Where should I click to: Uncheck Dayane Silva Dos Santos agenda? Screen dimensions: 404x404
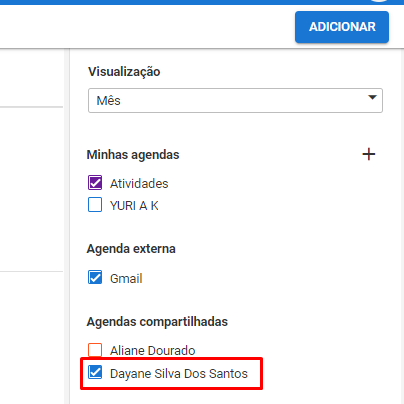click(x=95, y=372)
